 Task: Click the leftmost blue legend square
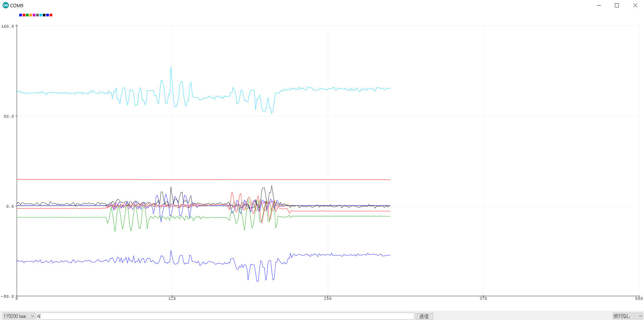tap(20, 15)
